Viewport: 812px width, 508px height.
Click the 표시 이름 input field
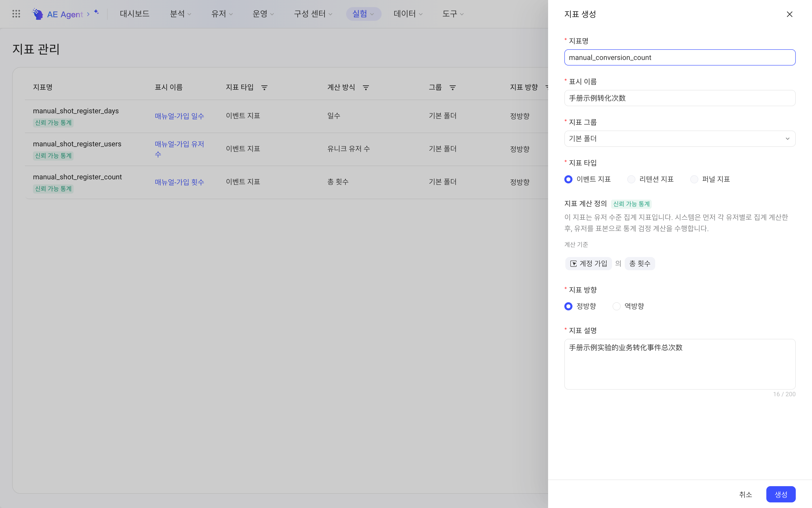pyautogui.click(x=680, y=98)
